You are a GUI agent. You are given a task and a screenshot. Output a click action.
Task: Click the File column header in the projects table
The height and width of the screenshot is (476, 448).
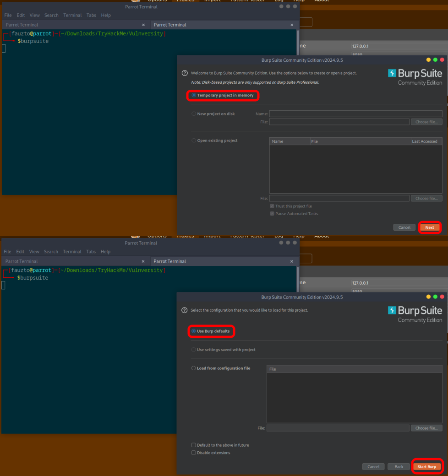click(x=360, y=141)
